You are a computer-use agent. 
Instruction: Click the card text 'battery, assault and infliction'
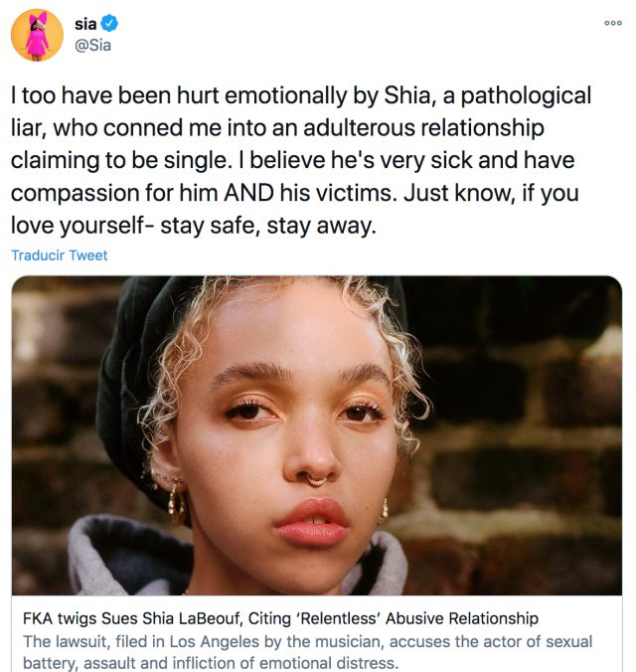click(x=211, y=663)
